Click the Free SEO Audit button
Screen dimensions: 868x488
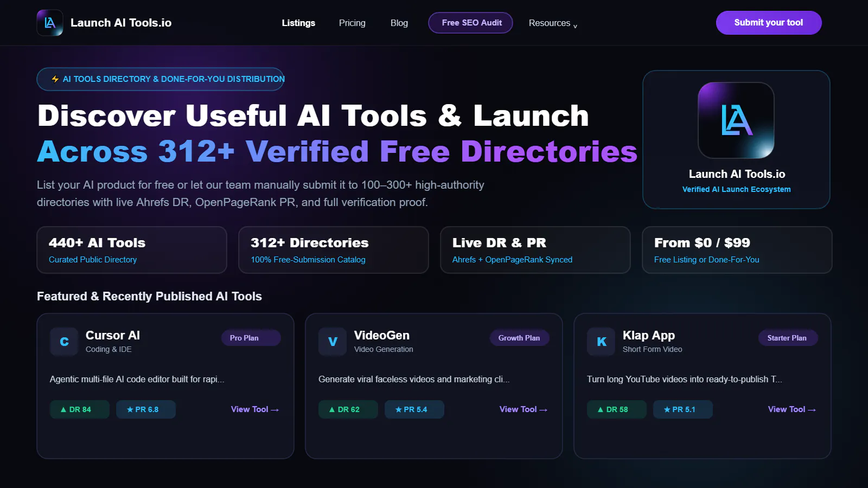tap(471, 23)
